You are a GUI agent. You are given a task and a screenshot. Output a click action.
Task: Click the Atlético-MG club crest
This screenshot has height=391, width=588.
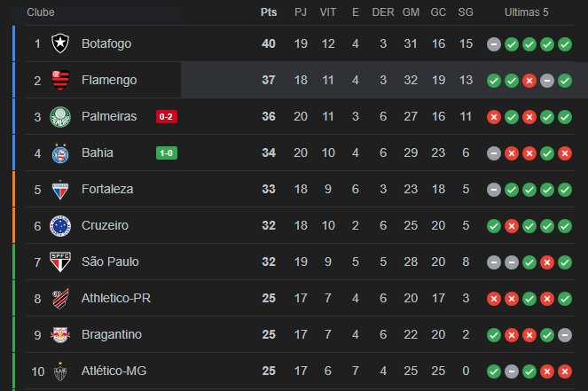60,371
